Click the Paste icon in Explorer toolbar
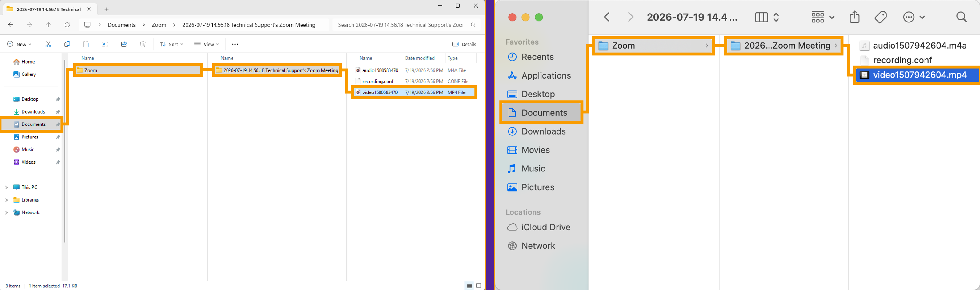The image size is (980, 290). [x=86, y=44]
